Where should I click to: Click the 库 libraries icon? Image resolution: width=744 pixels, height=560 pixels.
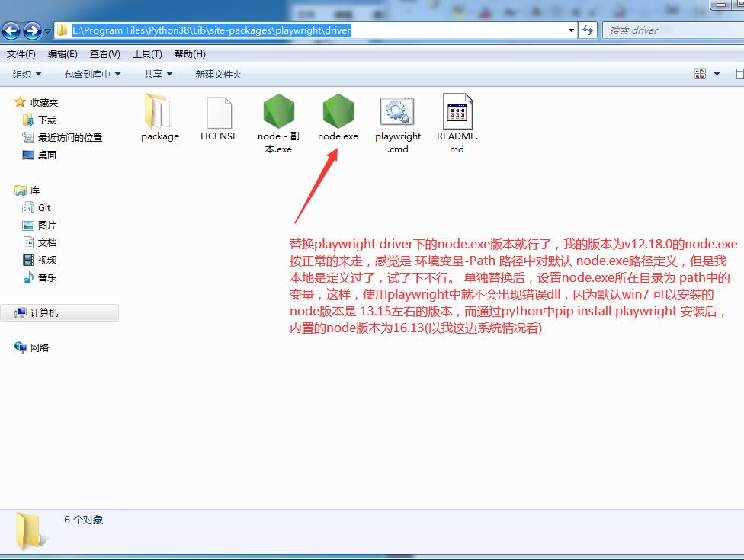point(21,190)
